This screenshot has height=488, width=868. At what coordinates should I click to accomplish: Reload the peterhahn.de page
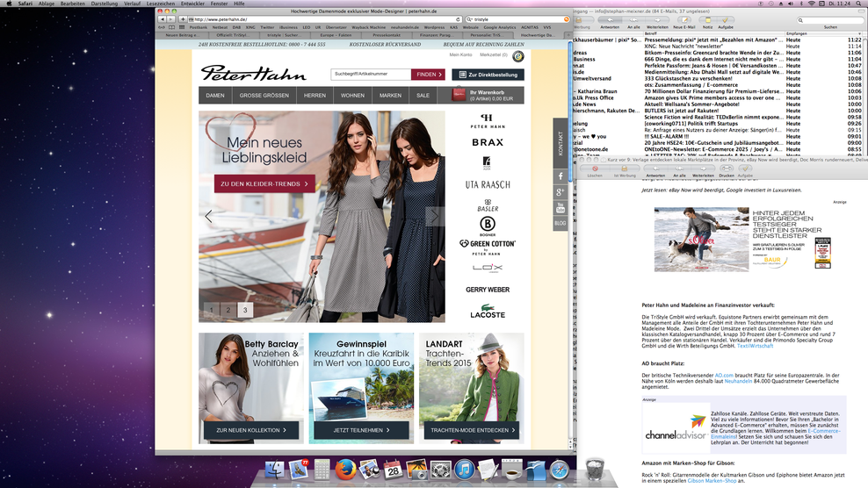point(458,19)
